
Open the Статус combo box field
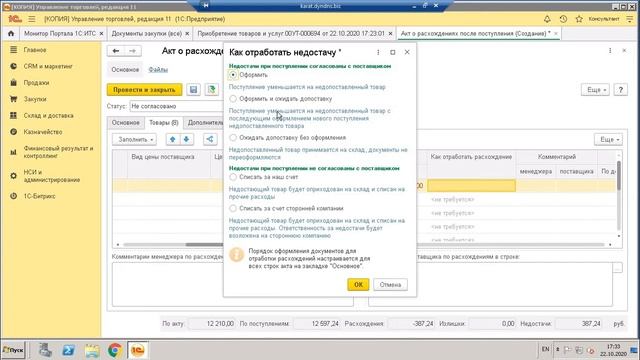(x=176, y=106)
